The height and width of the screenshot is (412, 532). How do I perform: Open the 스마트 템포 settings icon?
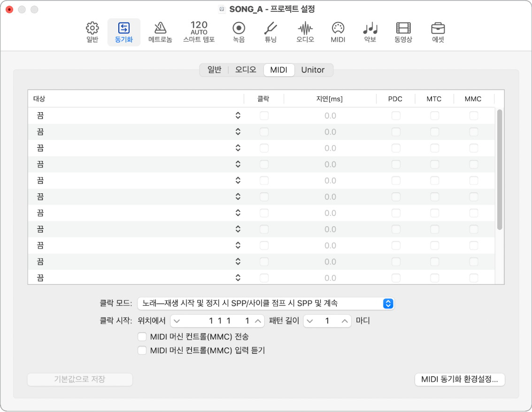(x=199, y=32)
